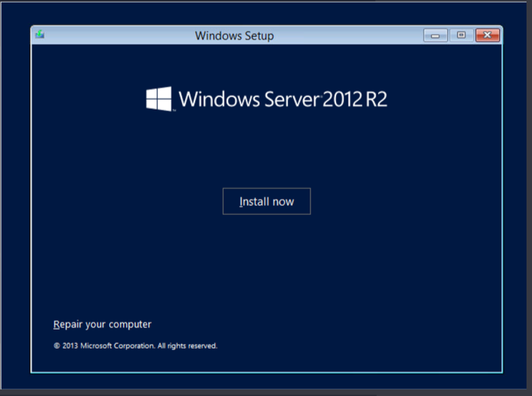The height and width of the screenshot is (396, 532).
Task: Click empty area below Install now button
Action: [x=266, y=258]
